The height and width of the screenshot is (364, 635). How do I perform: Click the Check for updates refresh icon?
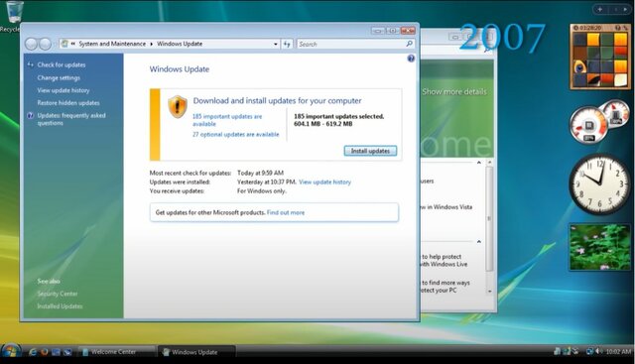tap(31, 64)
